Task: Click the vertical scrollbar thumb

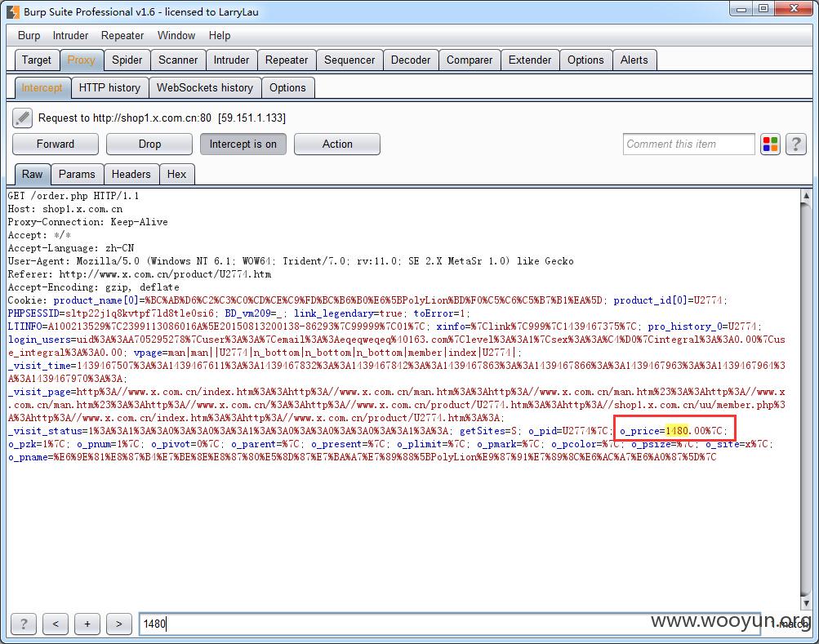Action: click(x=806, y=399)
